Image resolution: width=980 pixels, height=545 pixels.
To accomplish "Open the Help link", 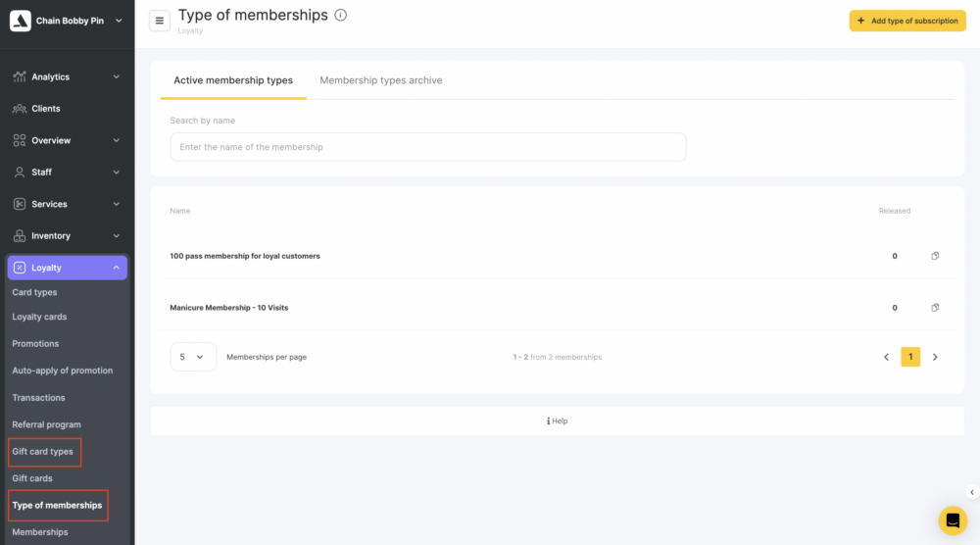I will (557, 421).
